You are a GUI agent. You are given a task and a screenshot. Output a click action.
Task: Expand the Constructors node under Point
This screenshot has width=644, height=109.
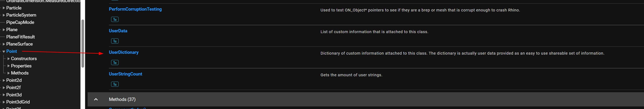tap(9, 59)
